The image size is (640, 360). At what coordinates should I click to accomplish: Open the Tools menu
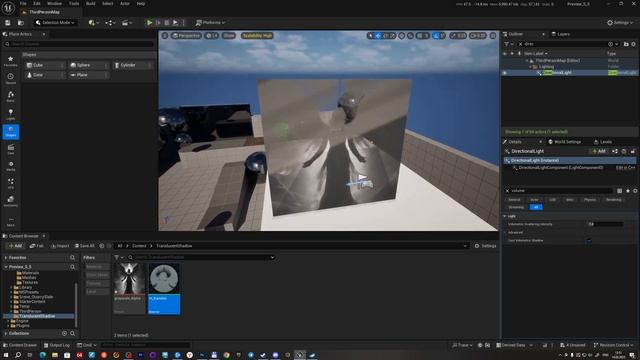pos(74,4)
